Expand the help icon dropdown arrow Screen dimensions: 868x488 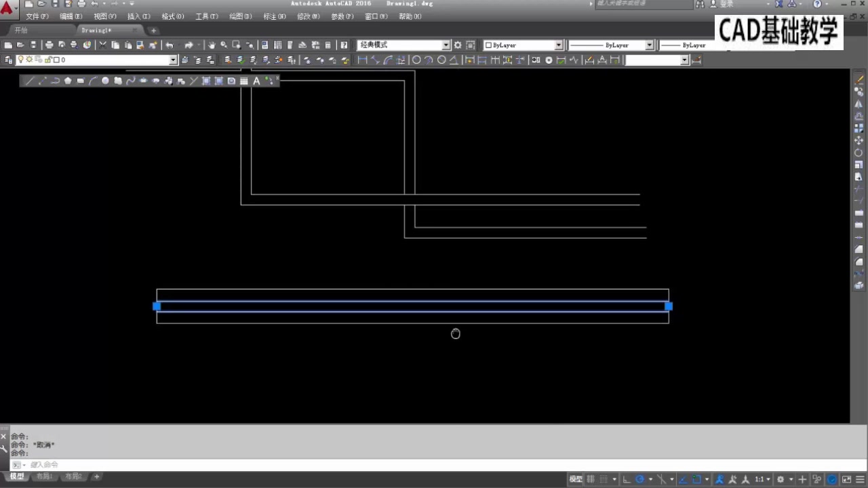click(x=828, y=4)
